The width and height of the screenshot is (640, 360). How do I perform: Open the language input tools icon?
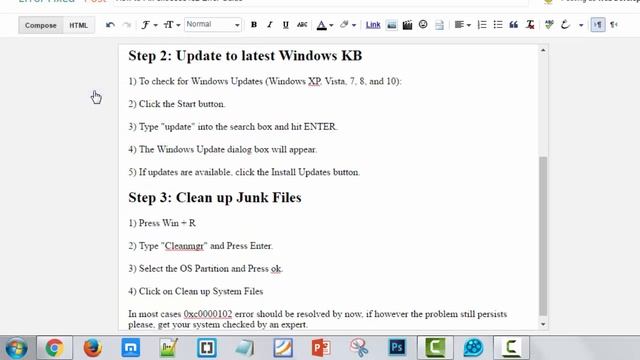(565, 25)
